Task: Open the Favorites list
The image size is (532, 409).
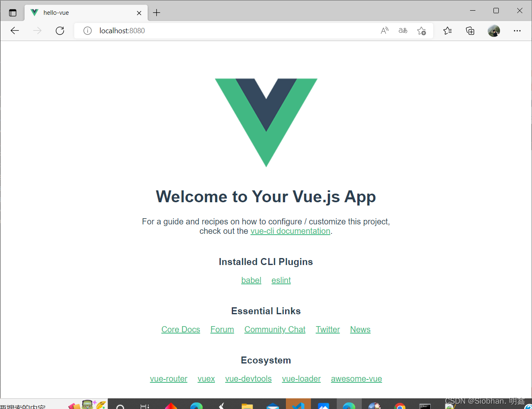Action: click(x=448, y=31)
